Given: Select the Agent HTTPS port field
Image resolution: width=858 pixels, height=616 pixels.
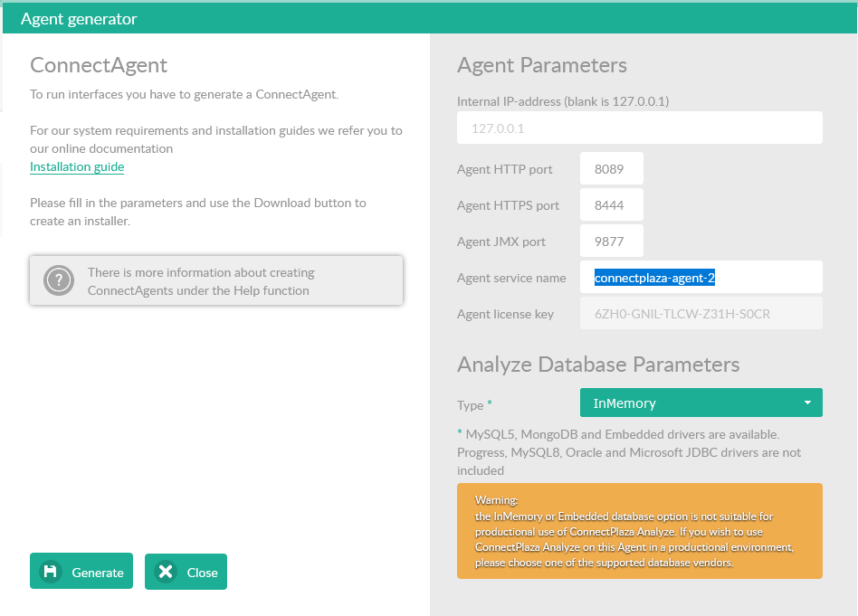Looking at the screenshot, I should click(612, 205).
